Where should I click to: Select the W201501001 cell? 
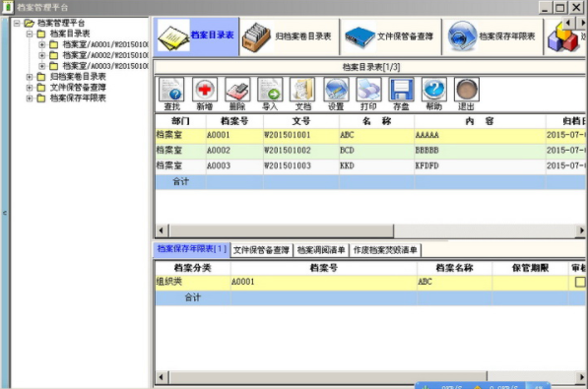coord(301,136)
